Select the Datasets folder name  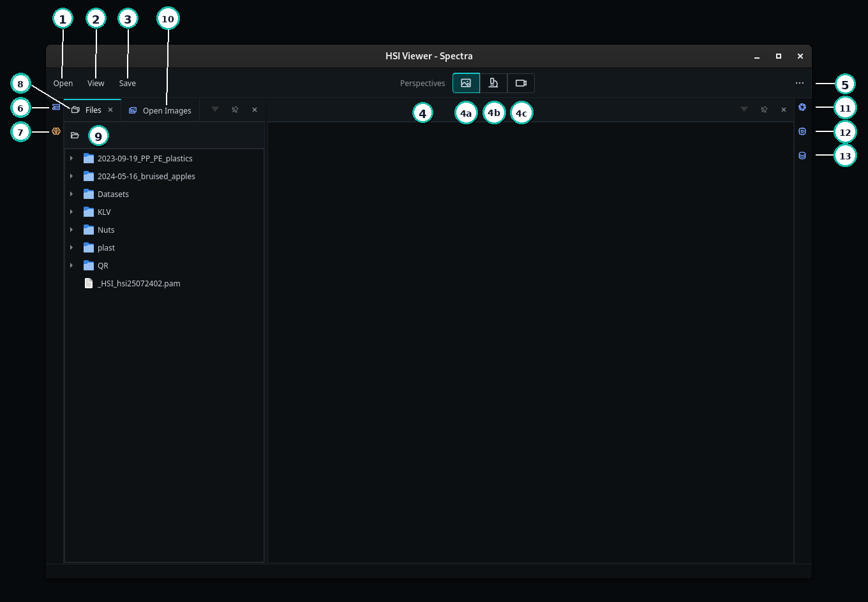(113, 194)
